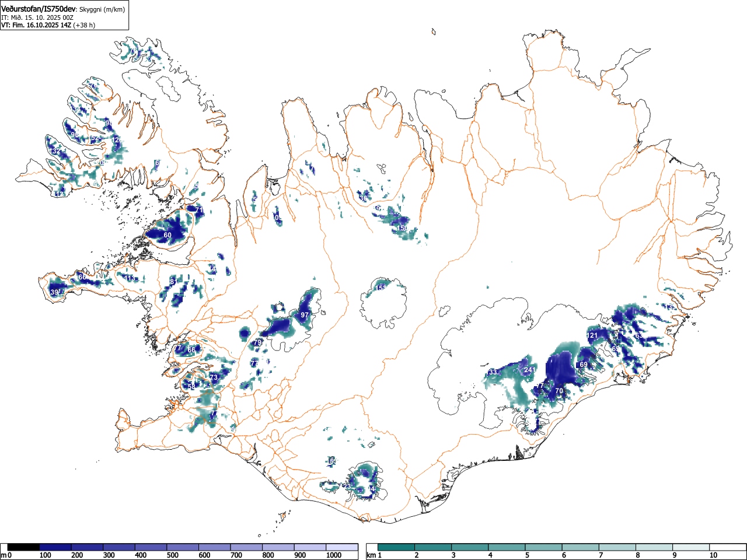This screenshot has width=747, height=560.
Task: Click the lightest 9–10 km legend swatch
Action: (692, 547)
